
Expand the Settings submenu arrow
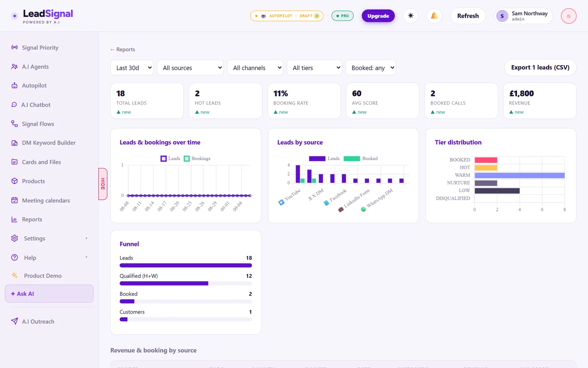(x=86, y=238)
